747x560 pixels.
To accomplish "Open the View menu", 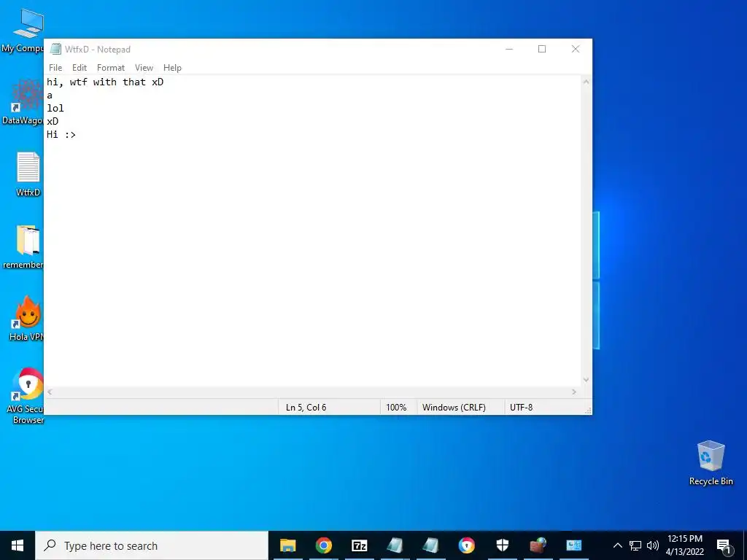I will tap(144, 68).
